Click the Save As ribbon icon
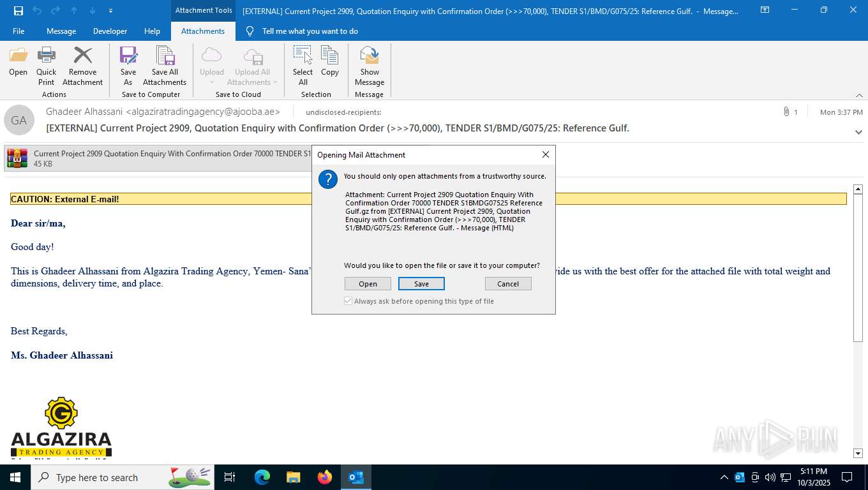Viewport: 868px width, 490px height. tap(128, 66)
